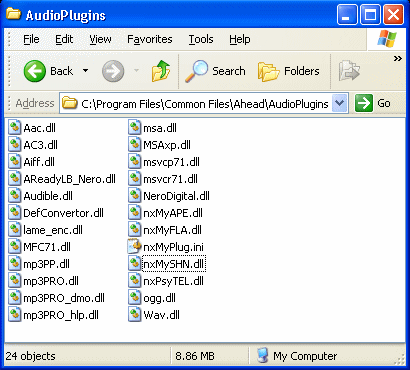
Task: Minimize the AudioPlugins window
Action: point(347,15)
